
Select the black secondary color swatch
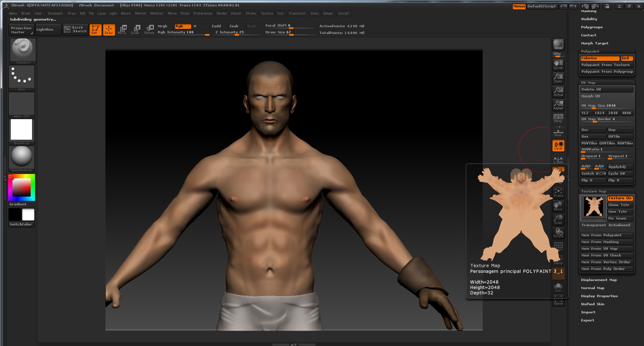14,214
